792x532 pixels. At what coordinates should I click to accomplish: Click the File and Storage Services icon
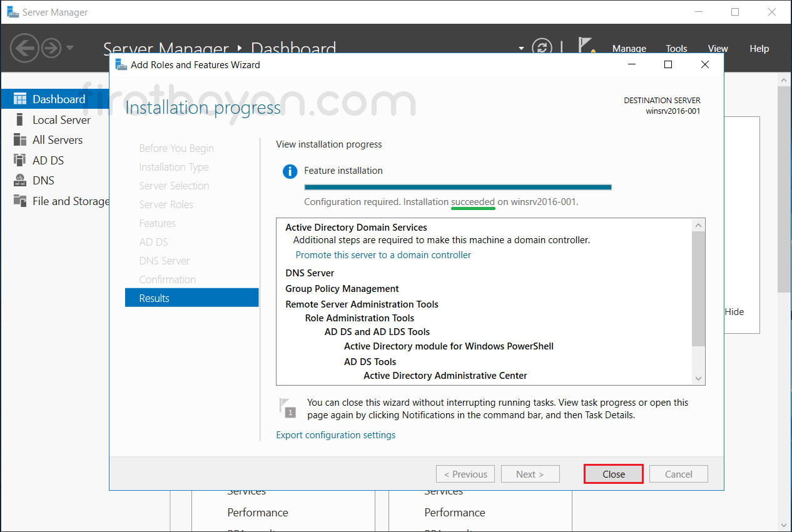(20, 201)
